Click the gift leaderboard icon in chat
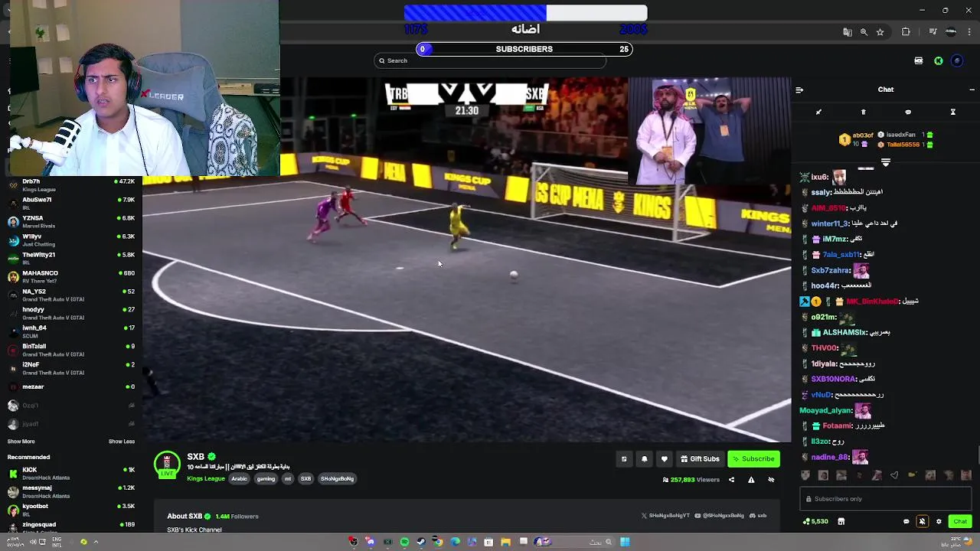 [864, 112]
